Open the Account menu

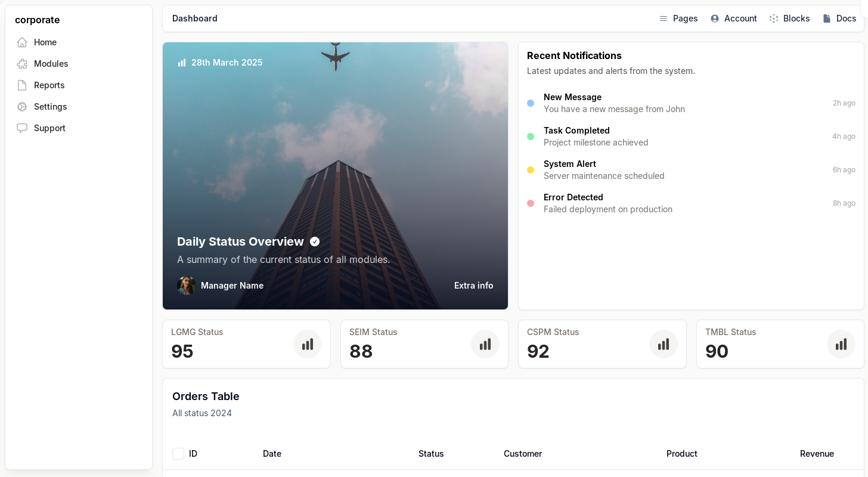733,18
